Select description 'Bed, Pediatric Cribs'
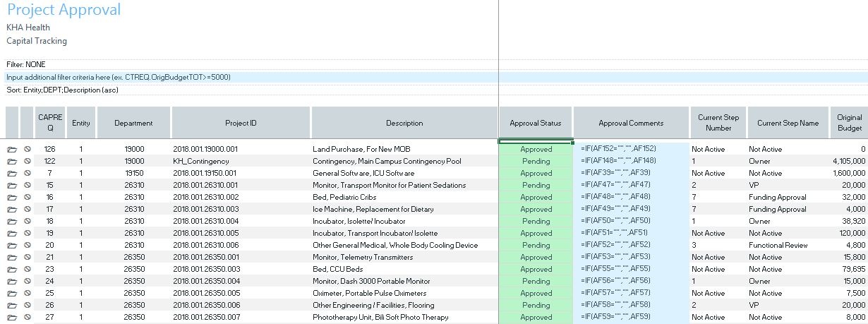The image size is (868, 324). point(345,198)
